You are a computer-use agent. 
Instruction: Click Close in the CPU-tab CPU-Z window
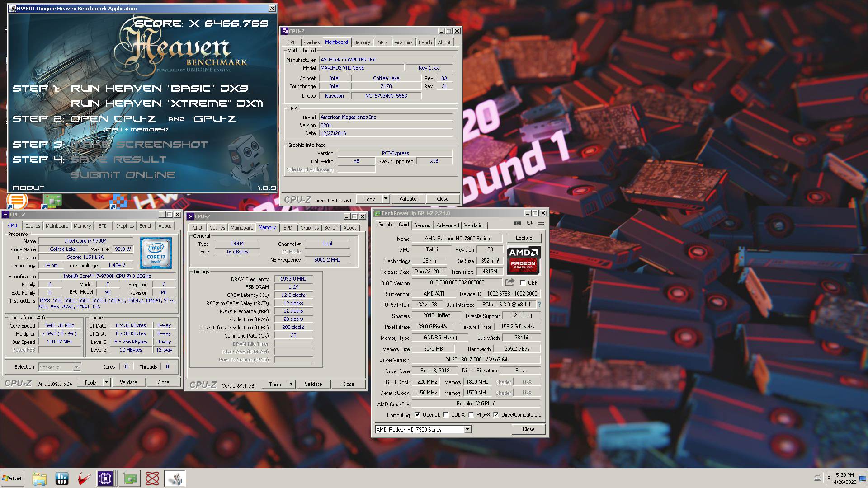point(163,382)
